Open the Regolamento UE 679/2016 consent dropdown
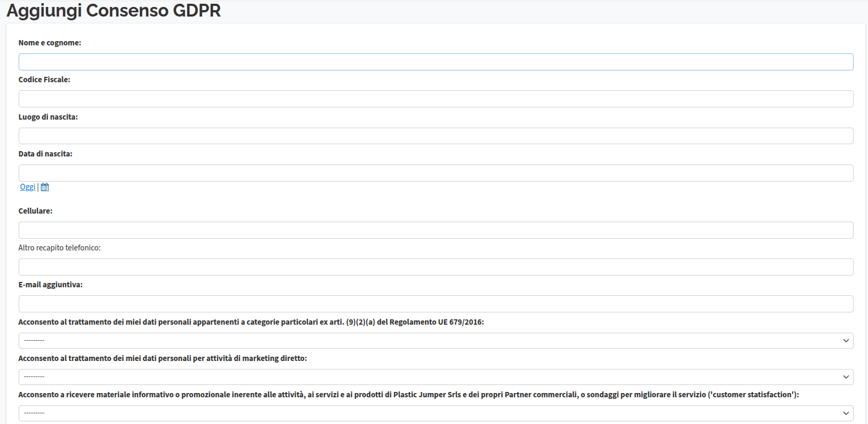868x424 pixels. (436, 341)
